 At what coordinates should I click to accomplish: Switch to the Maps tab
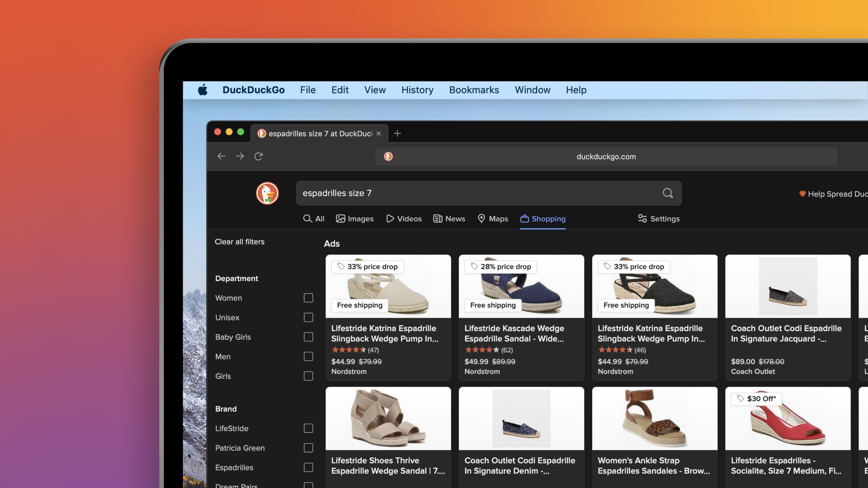coord(493,219)
